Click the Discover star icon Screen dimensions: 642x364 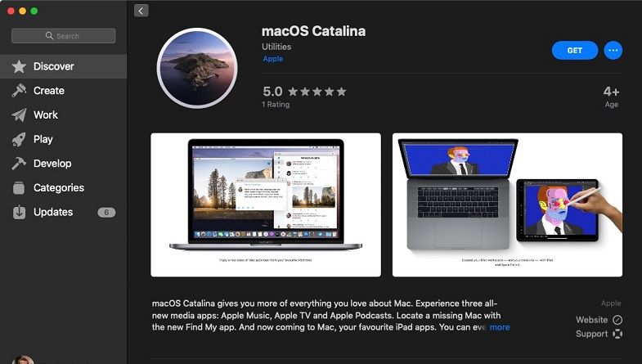coord(19,66)
